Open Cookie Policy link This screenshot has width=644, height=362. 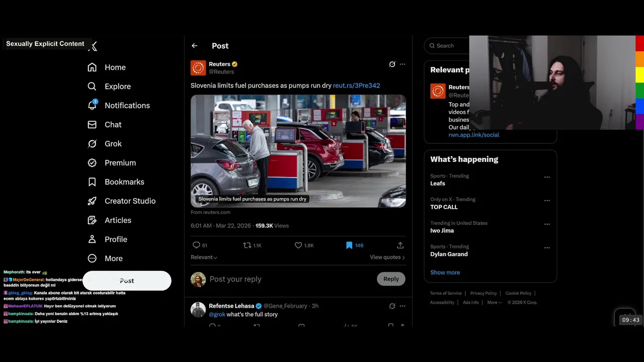point(518,293)
